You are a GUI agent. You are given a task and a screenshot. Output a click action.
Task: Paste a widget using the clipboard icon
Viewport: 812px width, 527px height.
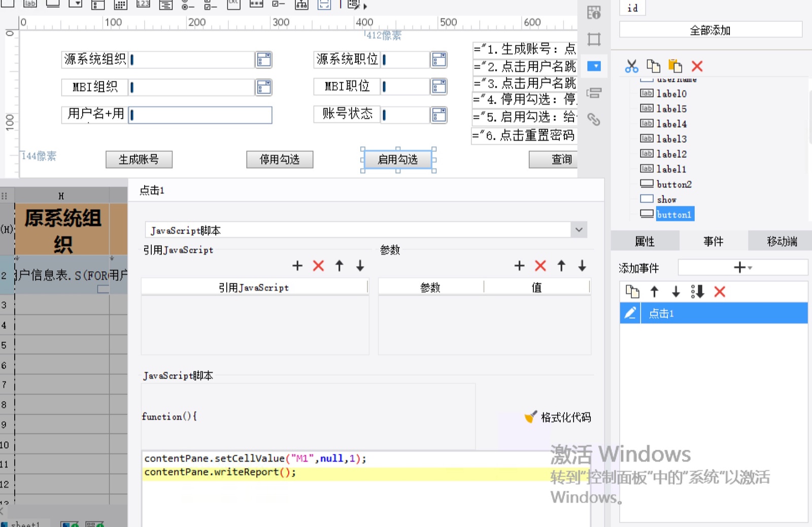point(675,66)
